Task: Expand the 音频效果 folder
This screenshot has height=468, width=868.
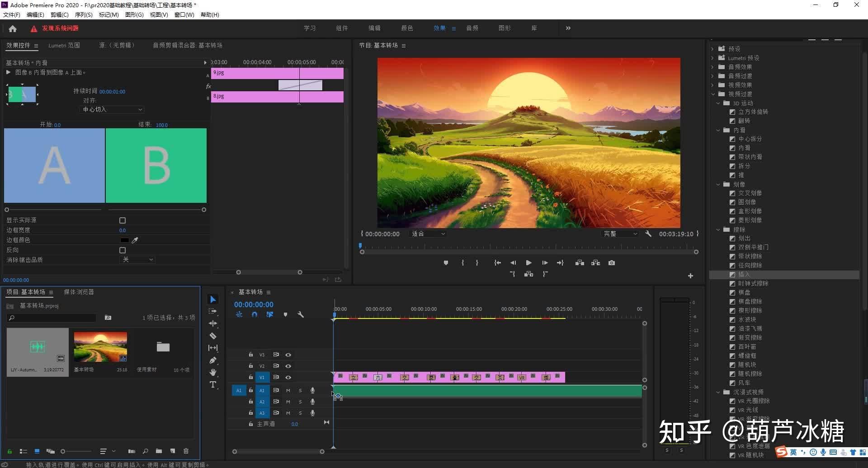Action: (712, 67)
